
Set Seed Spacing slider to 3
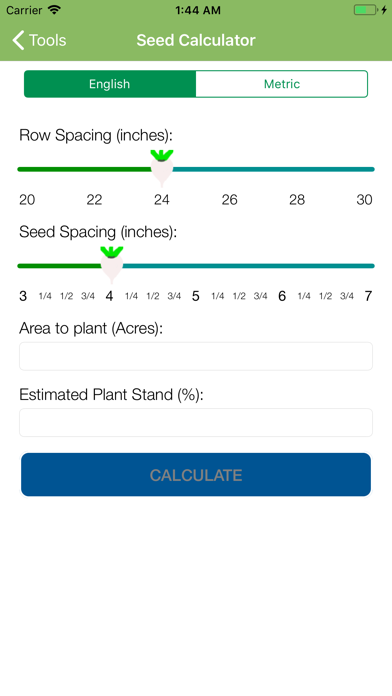tap(23, 266)
